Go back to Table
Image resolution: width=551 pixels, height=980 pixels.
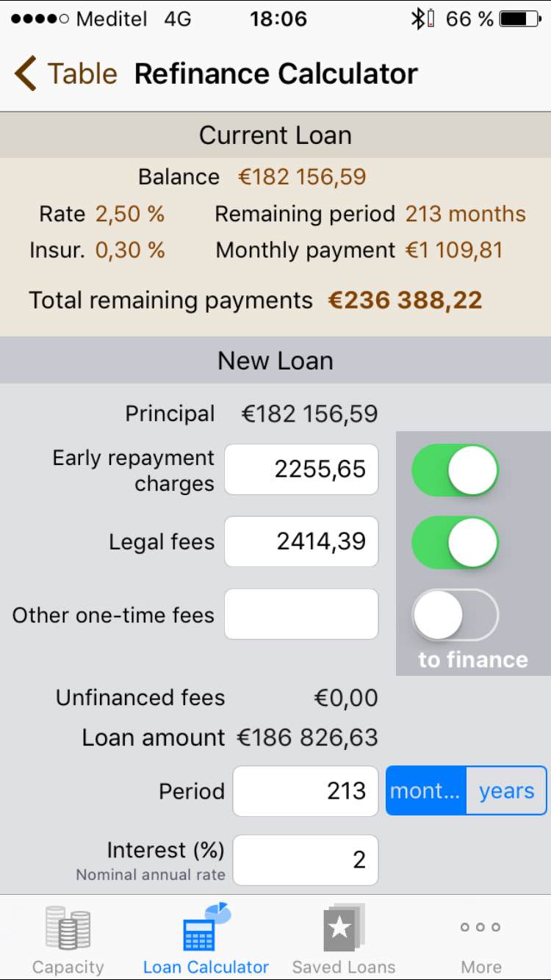tap(82, 74)
